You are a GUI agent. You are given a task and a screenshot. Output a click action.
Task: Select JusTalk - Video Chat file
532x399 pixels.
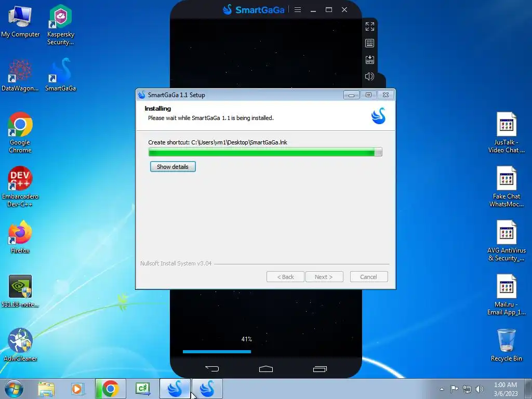coord(506,132)
